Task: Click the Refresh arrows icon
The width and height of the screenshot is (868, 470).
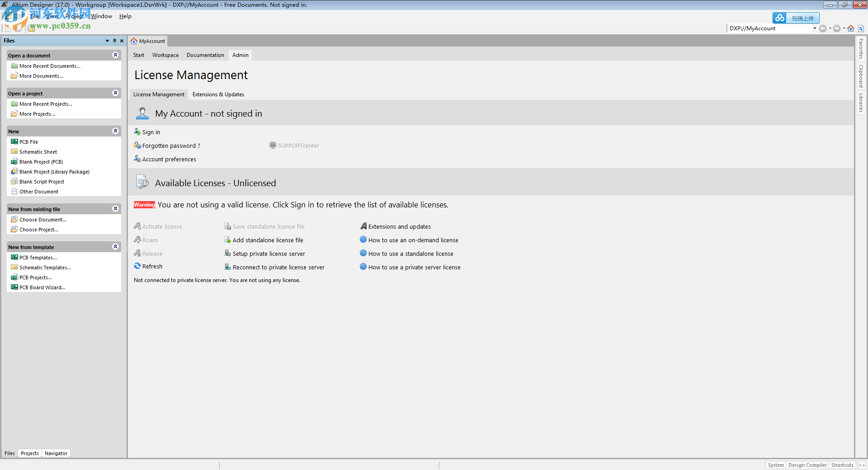Action: pos(137,266)
